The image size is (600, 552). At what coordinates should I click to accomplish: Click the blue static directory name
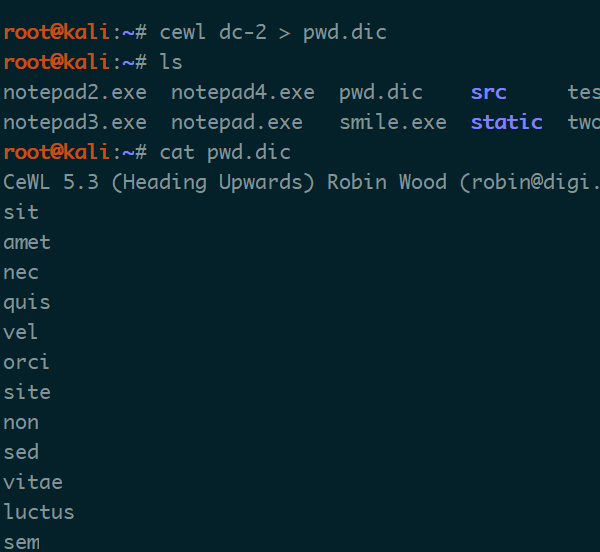click(x=507, y=122)
